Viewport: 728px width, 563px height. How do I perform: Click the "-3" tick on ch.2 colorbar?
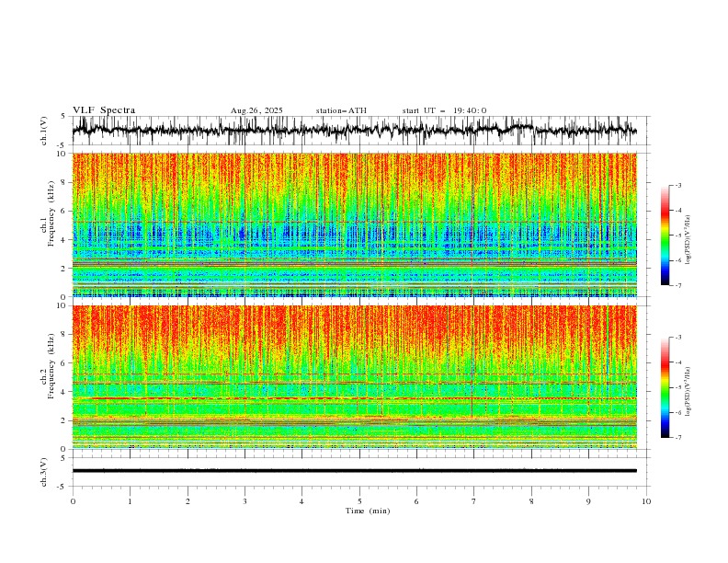coord(677,338)
